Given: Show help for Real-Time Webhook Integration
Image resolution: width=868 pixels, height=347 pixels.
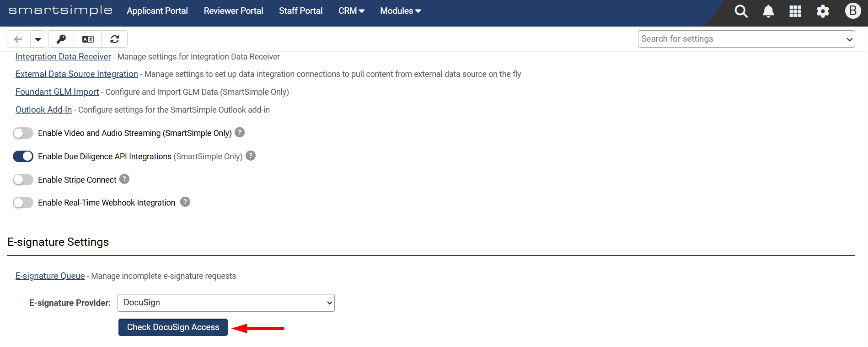Looking at the screenshot, I should 185,202.
